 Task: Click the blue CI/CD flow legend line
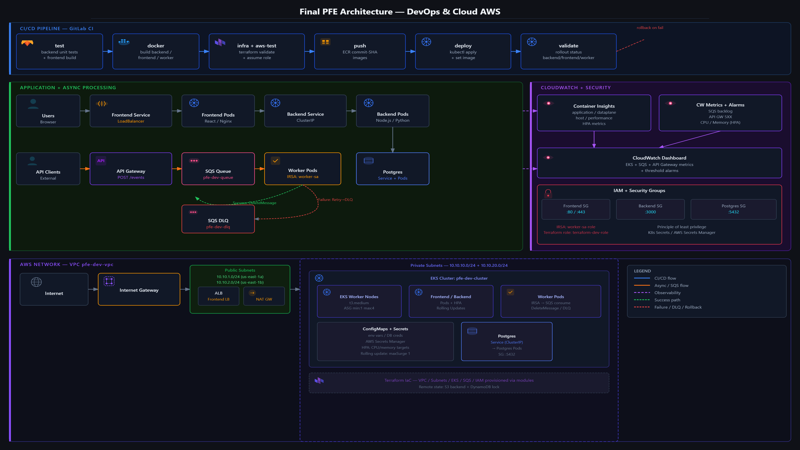coord(642,278)
